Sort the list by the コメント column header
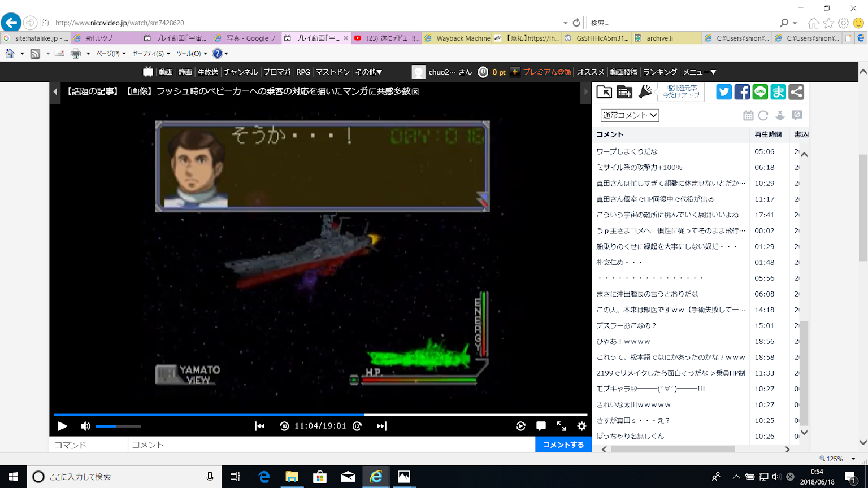Viewport: 868px width, 488px height. tap(671, 134)
